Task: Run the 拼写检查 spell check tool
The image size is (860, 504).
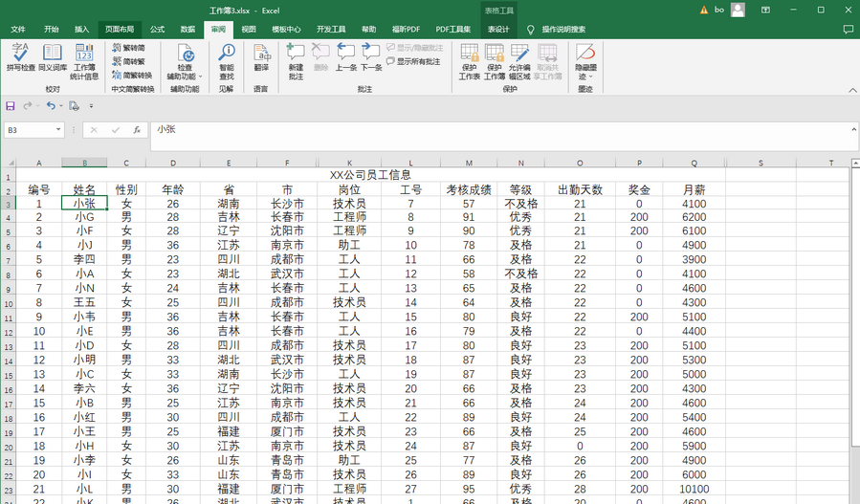Action: [20, 57]
